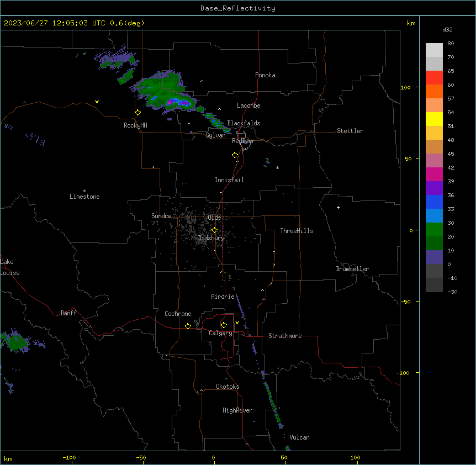Image resolution: width=476 pixels, height=465 pixels.
Task: Click the yellow diamond marker near RockyMH
Action: click(x=137, y=113)
